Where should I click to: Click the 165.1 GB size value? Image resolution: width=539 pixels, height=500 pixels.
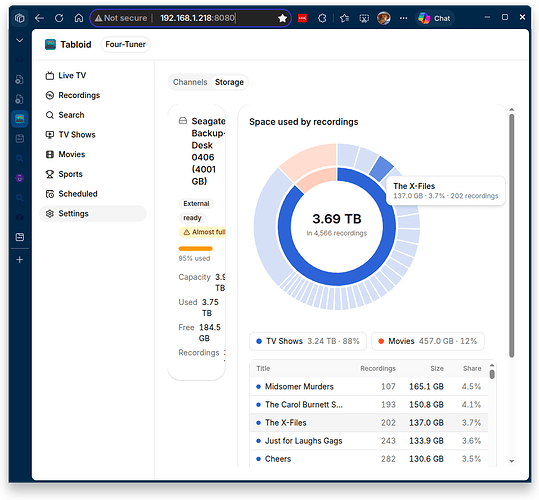coord(426,387)
